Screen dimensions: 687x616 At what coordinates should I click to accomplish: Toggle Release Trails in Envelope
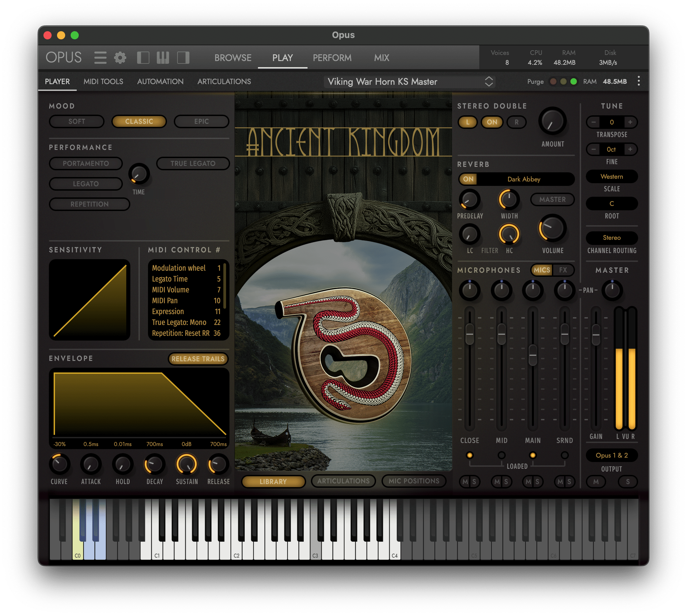click(x=198, y=359)
